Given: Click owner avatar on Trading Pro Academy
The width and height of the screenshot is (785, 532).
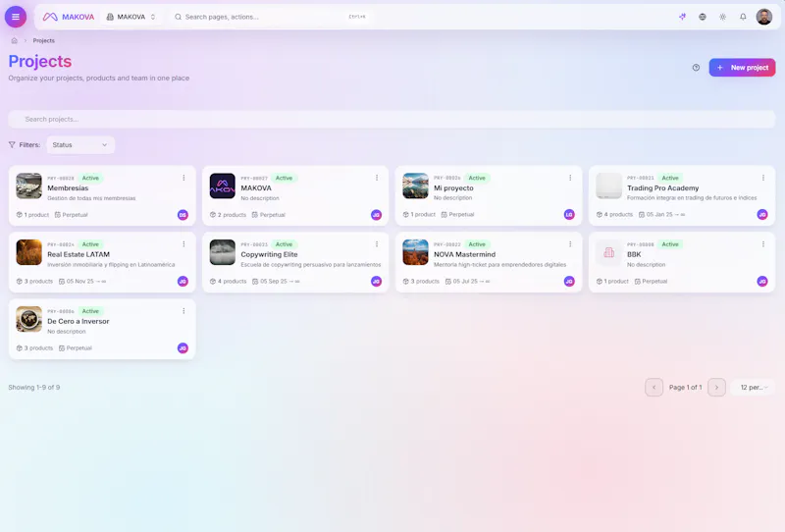Looking at the screenshot, I should (762, 215).
